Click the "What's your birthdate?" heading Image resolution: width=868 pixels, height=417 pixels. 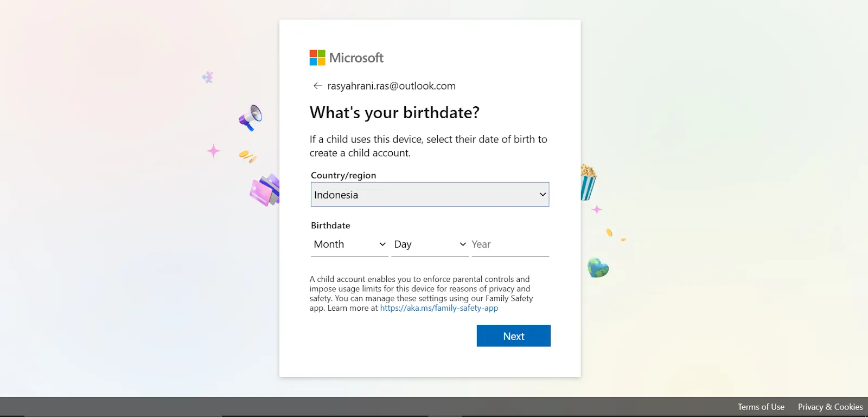point(394,112)
